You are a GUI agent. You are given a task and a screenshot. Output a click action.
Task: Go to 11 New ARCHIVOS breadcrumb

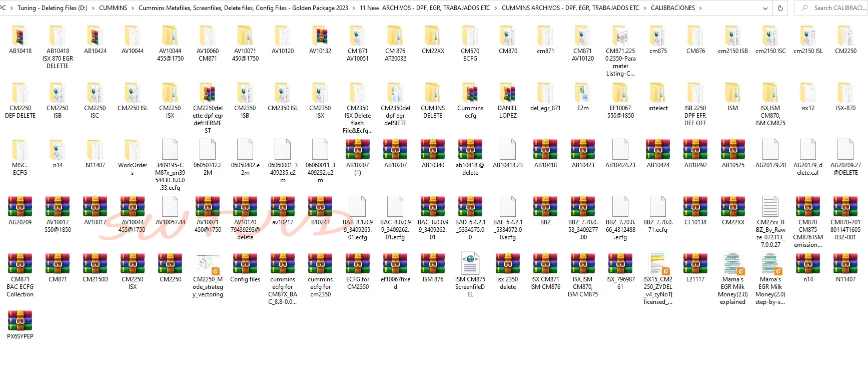(425, 8)
